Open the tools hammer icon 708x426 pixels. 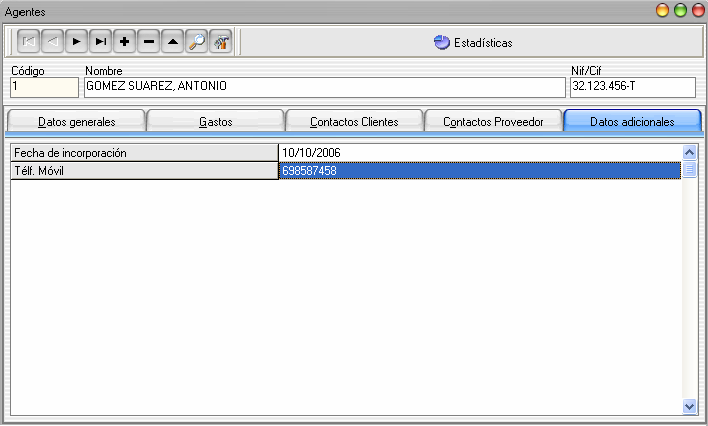pos(221,42)
